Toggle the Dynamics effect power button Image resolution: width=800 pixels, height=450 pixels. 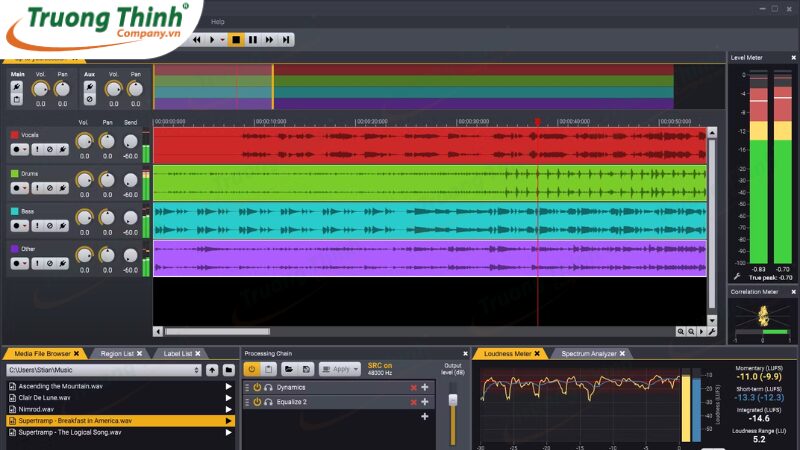[x=257, y=387]
